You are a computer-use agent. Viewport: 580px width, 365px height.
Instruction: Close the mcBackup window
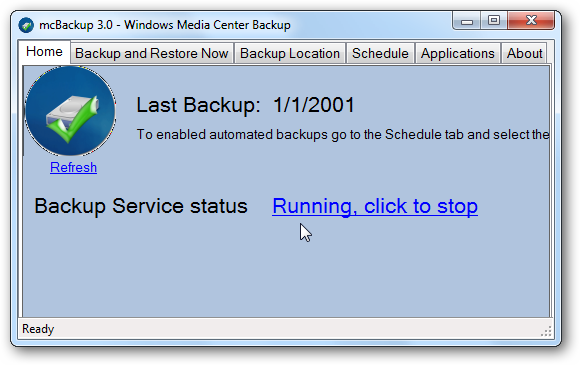pyautogui.click(x=531, y=21)
